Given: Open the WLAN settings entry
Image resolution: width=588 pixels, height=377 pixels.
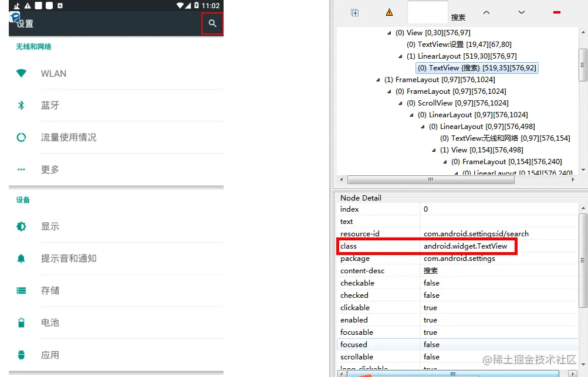Looking at the screenshot, I should tap(116, 73).
